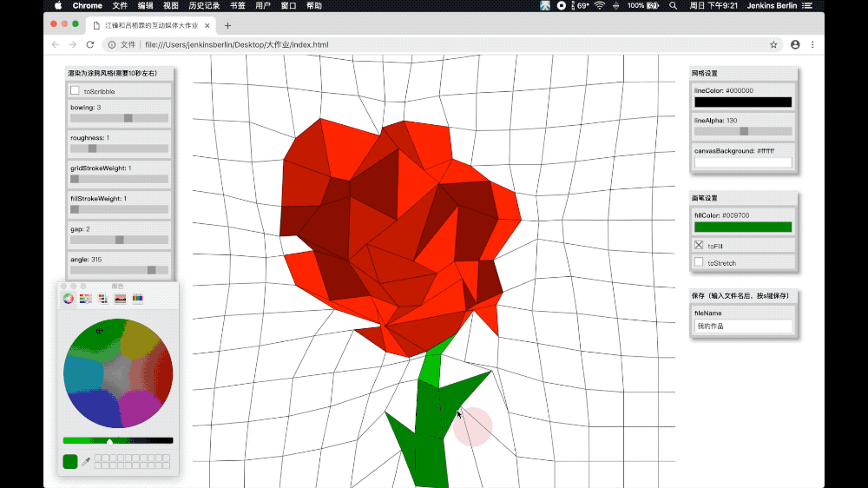Open the Chrome menu in the menu bar
The width and height of the screenshot is (868, 488).
[88, 5]
